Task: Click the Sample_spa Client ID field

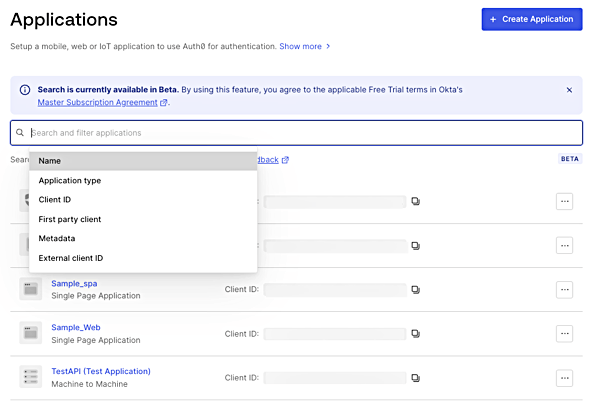Action: (x=335, y=290)
